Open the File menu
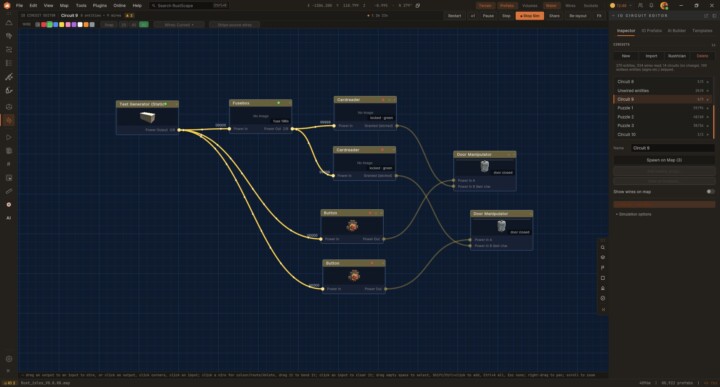 [19, 6]
